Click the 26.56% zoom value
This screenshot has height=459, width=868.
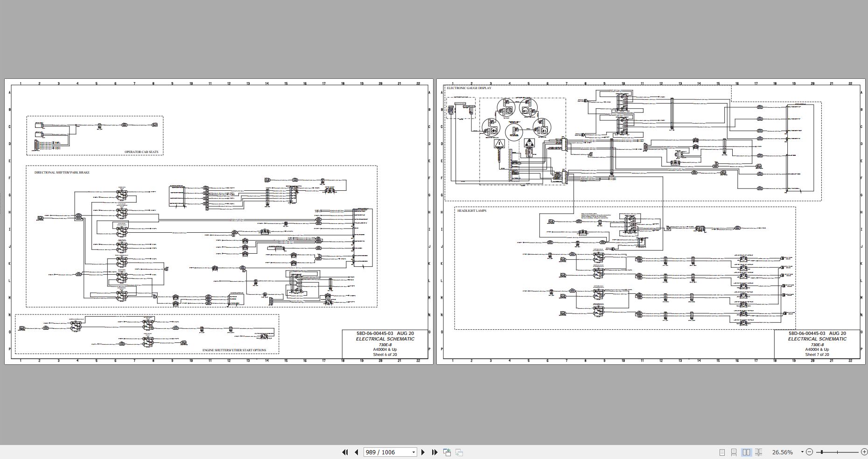tap(783, 452)
